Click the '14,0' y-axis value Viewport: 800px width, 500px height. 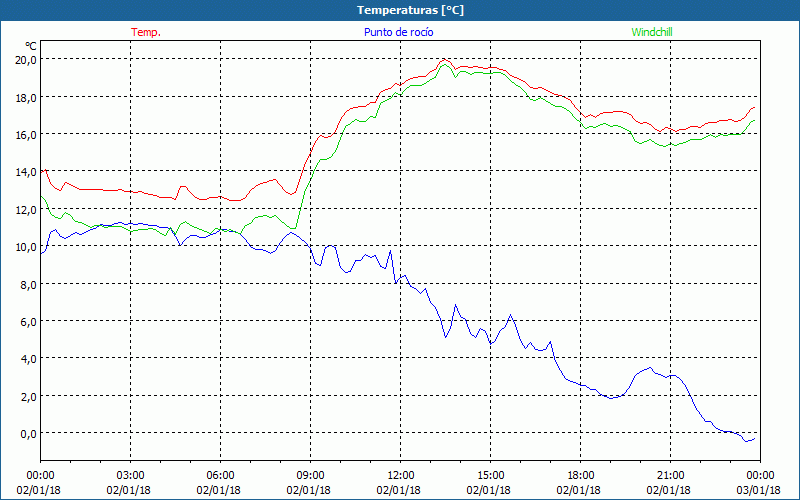(26, 172)
